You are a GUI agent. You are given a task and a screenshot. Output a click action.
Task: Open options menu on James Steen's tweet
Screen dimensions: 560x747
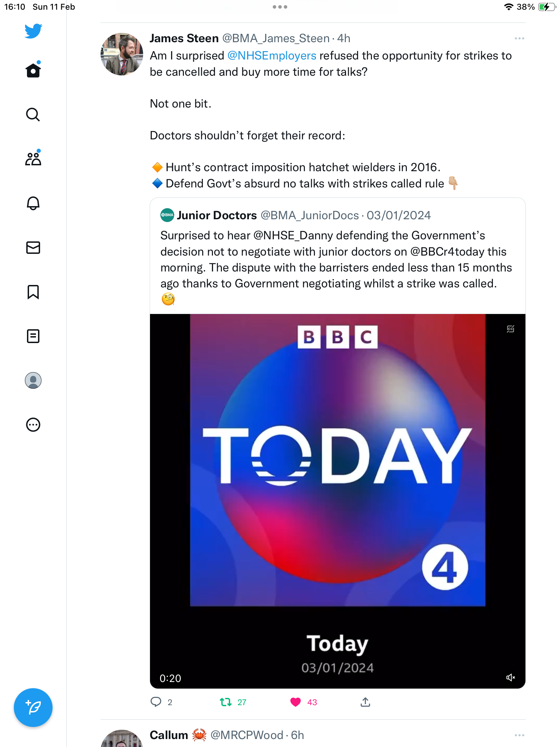pos(519,38)
